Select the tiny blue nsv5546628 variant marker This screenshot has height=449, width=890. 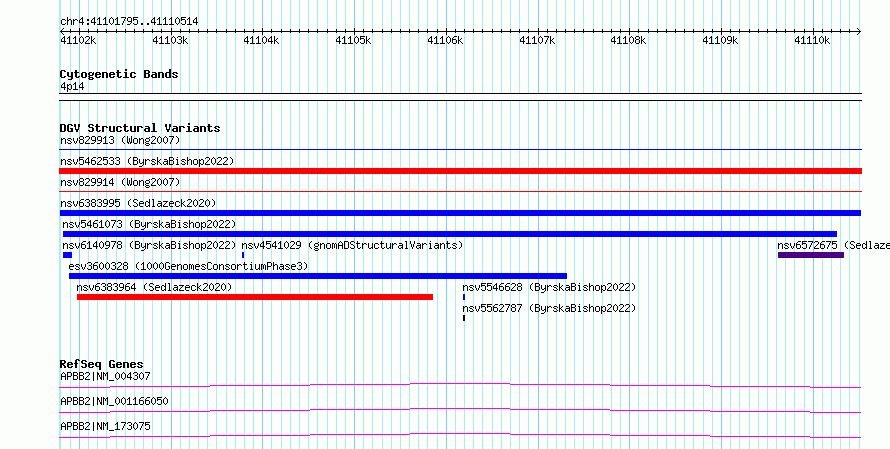click(x=464, y=297)
